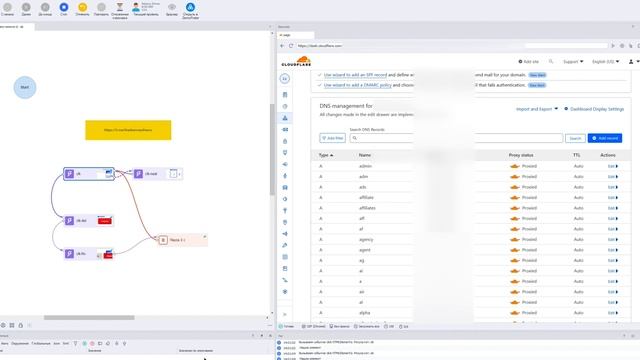The height and width of the screenshot is (360, 640).
Task: Click the Cloudflare header search magnifier icon
Action: pyautogui.click(x=551, y=61)
